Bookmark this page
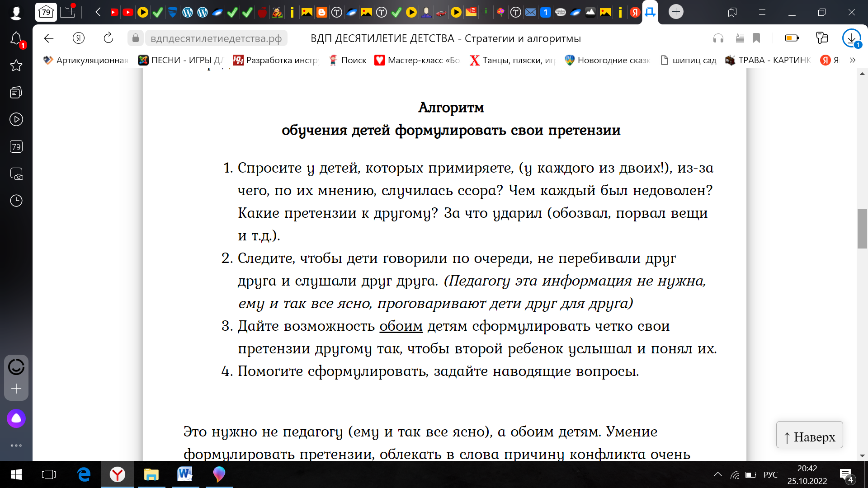Image resolution: width=868 pixels, height=488 pixels. click(x=756, y=38)
